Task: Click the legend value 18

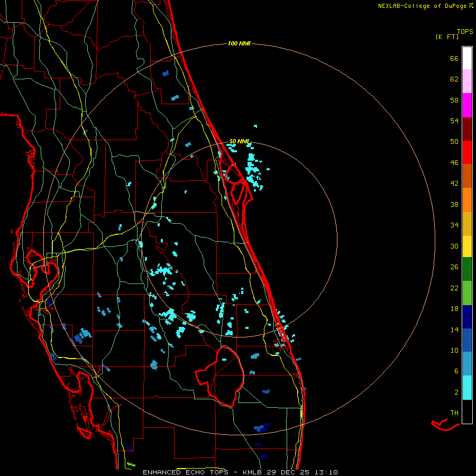Action: coord(454,309)
